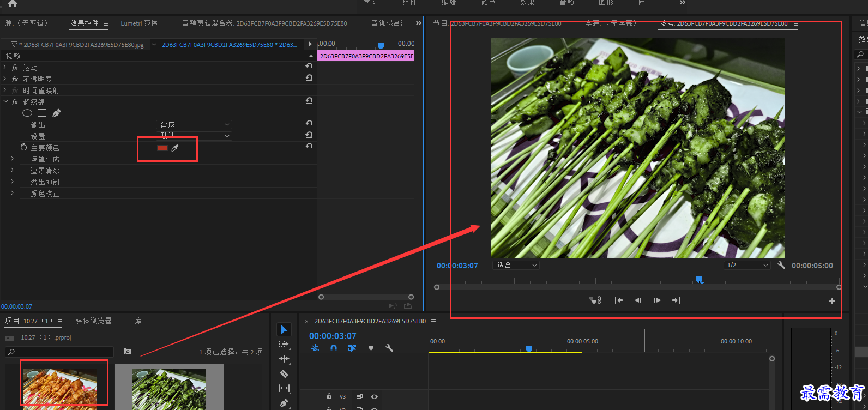
Task: Open monitor button editor plus icon
Action: coord(832,301)
